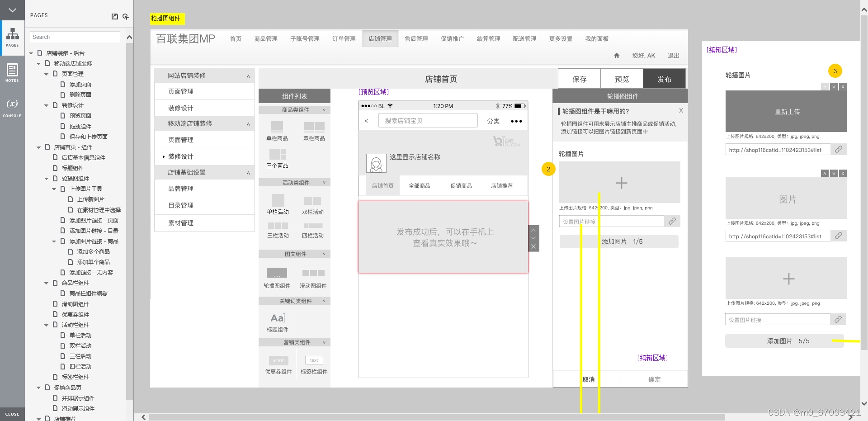Viewport: 868px width, 421px height.
Task: Collapse the 网站店铺装修 menu section
Action: [x=248, y=76]
